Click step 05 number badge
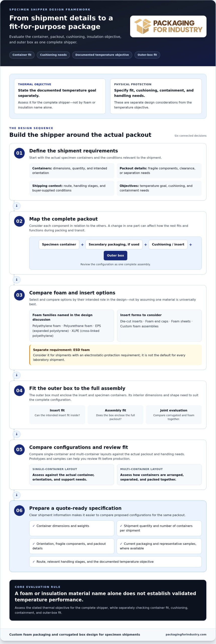The image size is (216, 644). click(19, 449)
